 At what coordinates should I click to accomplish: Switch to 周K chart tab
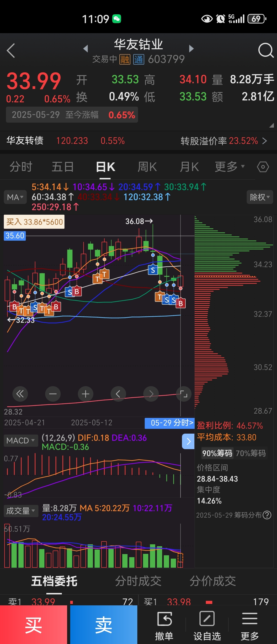coord(147,167)
